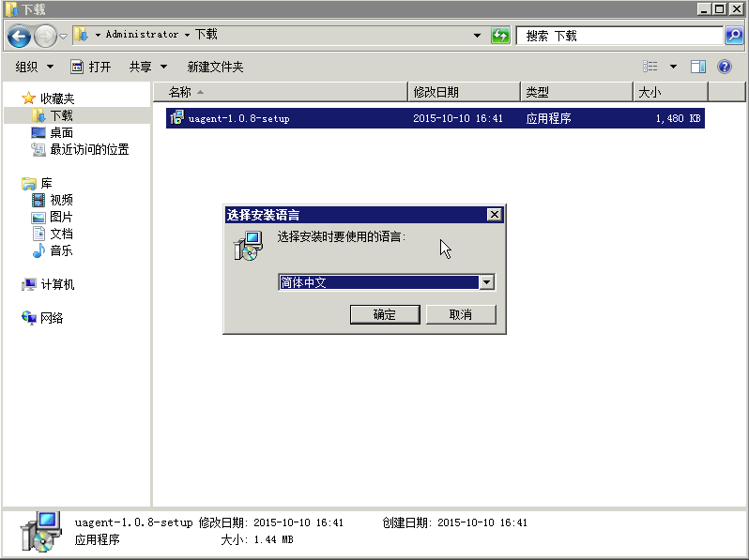749x560 pixels.
Task: Select 网络 in navigation pane
Action: tap(52, 318)
